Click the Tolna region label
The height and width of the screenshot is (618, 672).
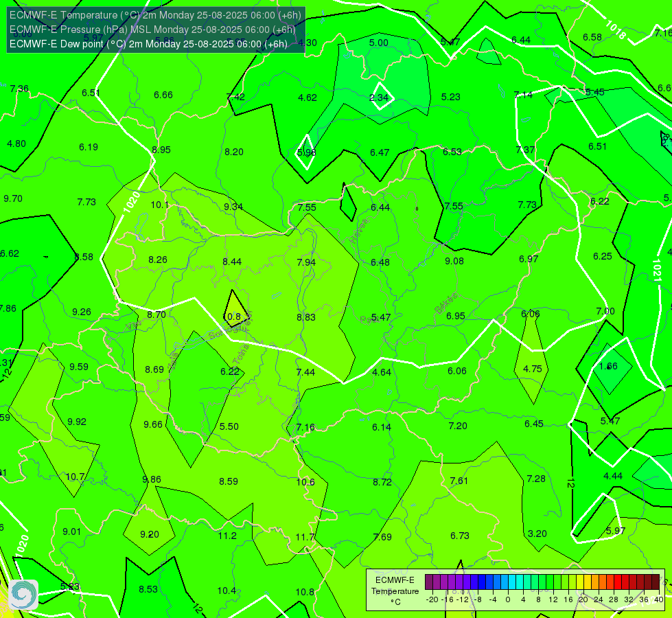tap(241, 354)
